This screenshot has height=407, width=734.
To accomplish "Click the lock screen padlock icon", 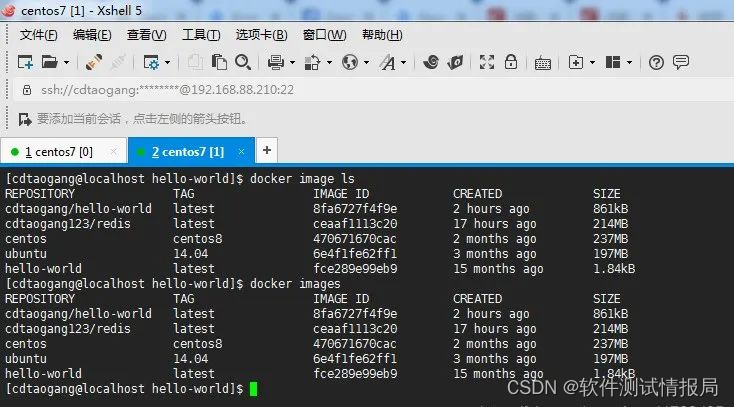I will (x=511, y=62).
